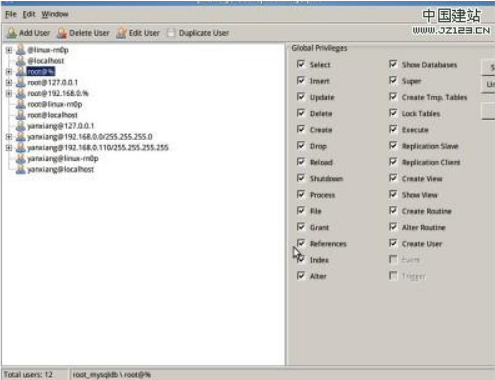Select the root@localhost user icon

point(21,115)
